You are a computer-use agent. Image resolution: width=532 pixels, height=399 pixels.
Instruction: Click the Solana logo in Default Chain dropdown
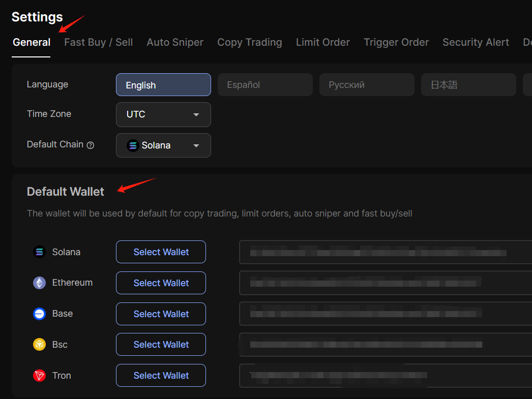(x=133, y=145)
